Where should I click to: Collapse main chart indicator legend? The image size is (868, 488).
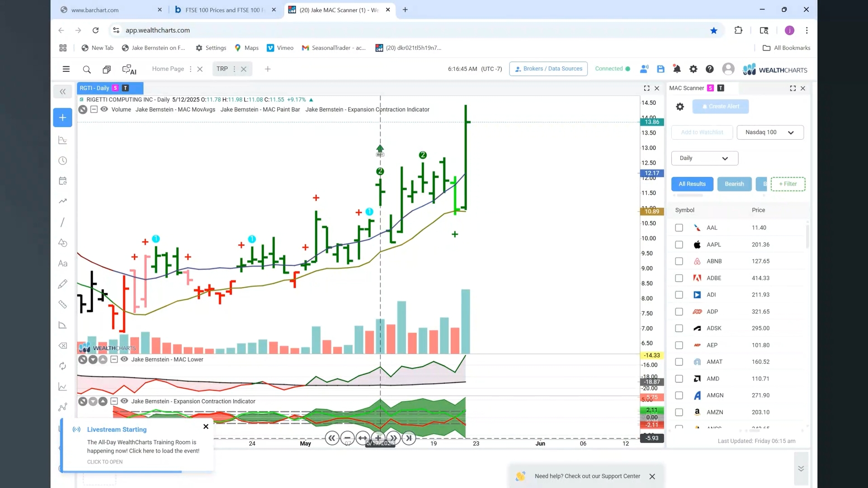[94, 109]
